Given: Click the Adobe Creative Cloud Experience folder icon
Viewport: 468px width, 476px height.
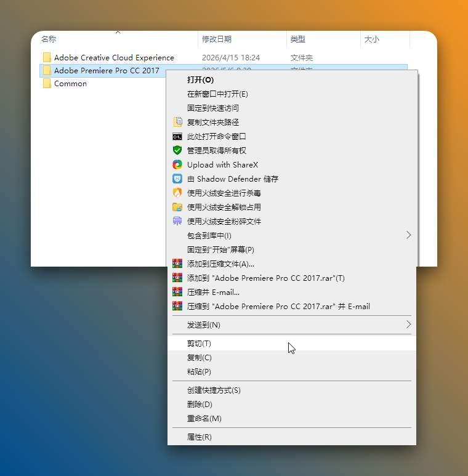Looking at the screenshot, I should 47,57.
